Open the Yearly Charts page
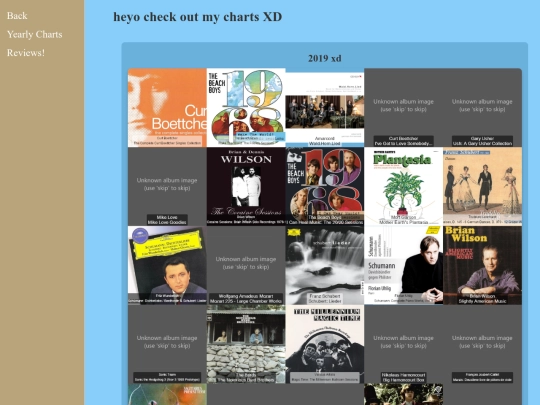Image resolution: width=540 pixels, height=405 pixels. click(x=34, y=34)
